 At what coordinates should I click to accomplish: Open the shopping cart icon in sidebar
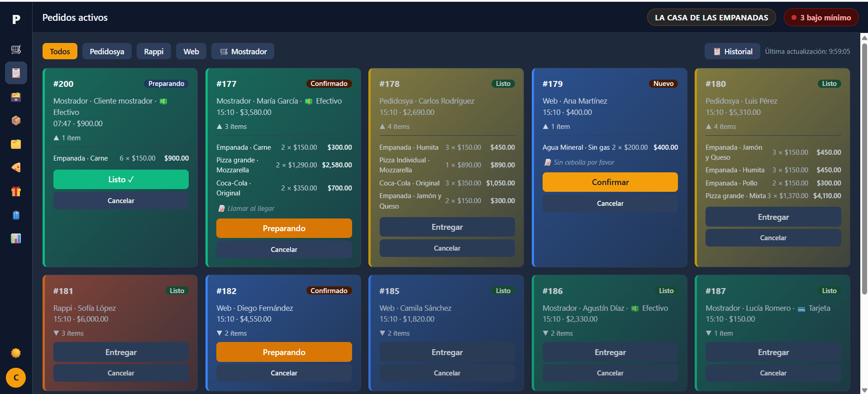click(16, 49)
